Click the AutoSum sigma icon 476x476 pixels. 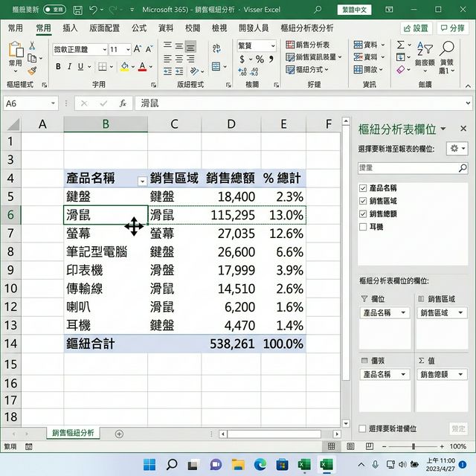click(x=400, y=45)
